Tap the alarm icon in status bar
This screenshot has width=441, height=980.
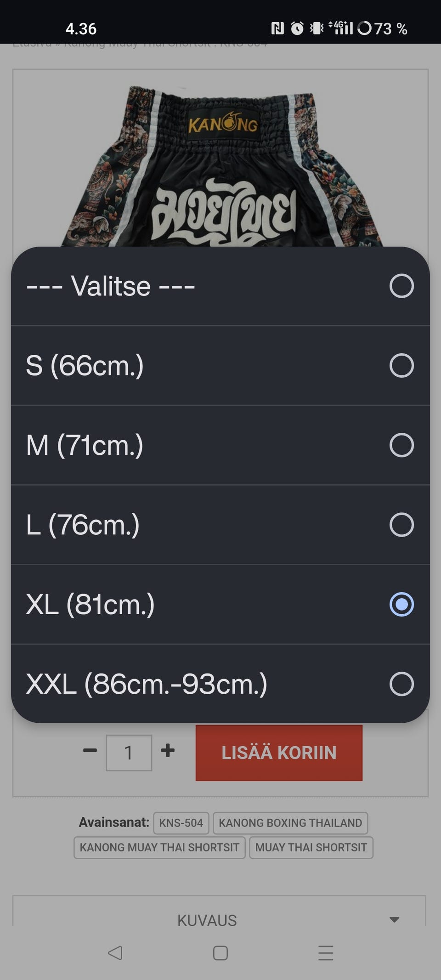tap(297, 28)
